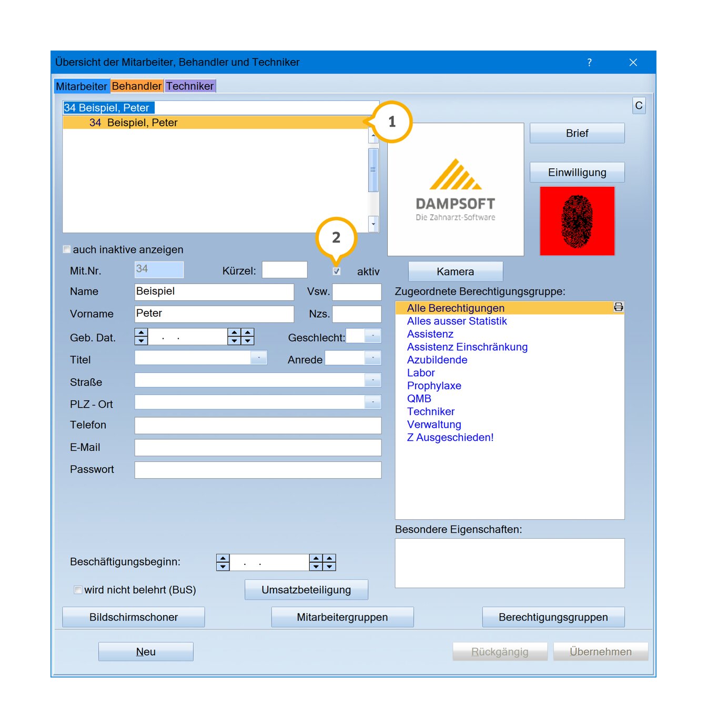Image resolution: width=707 pixels, height=728 pixels.
Task: Open Umsatzbeteiligung
Action: (306, 590)
